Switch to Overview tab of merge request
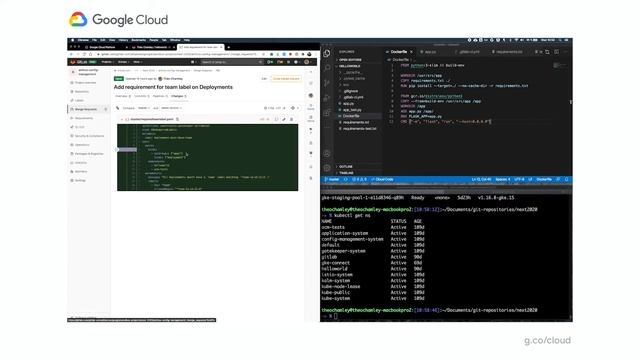Viewport: 640px width, 360px height. point(122,96)
